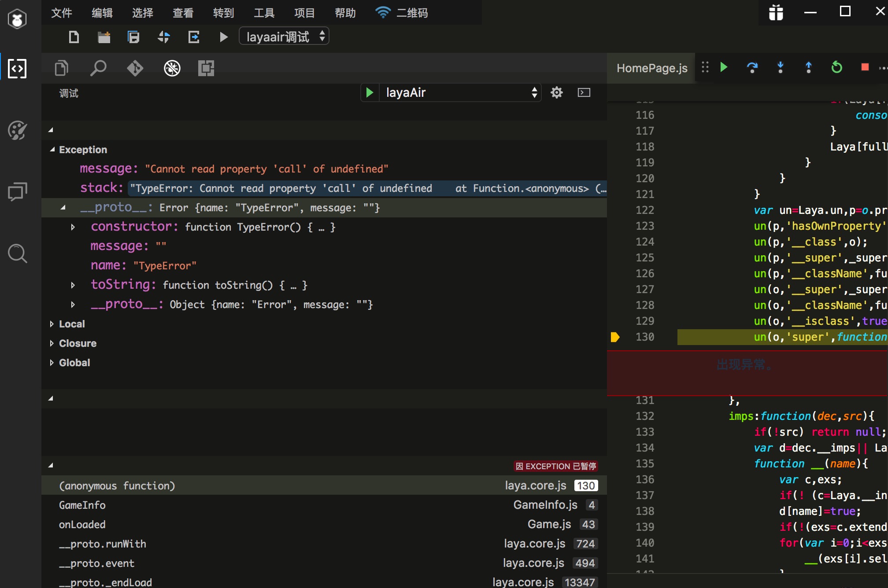Open the 工具 menu
Screen dimensions: 888x588
(264, 13)
